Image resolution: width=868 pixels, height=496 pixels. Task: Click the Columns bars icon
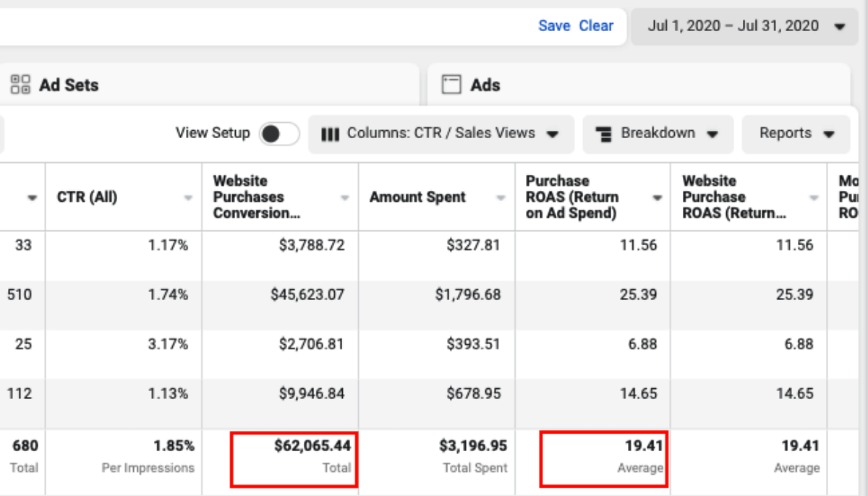pyautogui.click(x=330, y=134)
